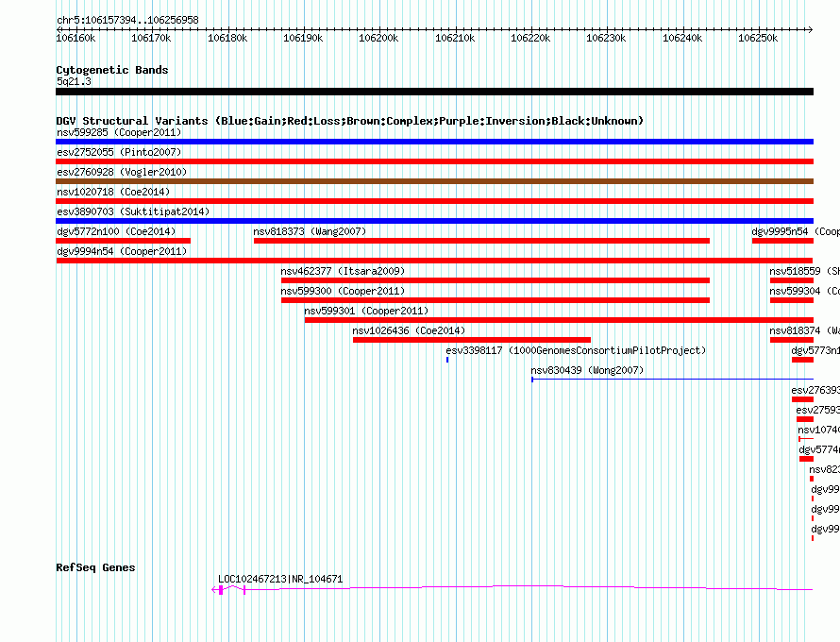The width and height of the screenshot is (840, 642).
Task: Select the Cytogenetic Bands track title
Action: tap(112, 70)
